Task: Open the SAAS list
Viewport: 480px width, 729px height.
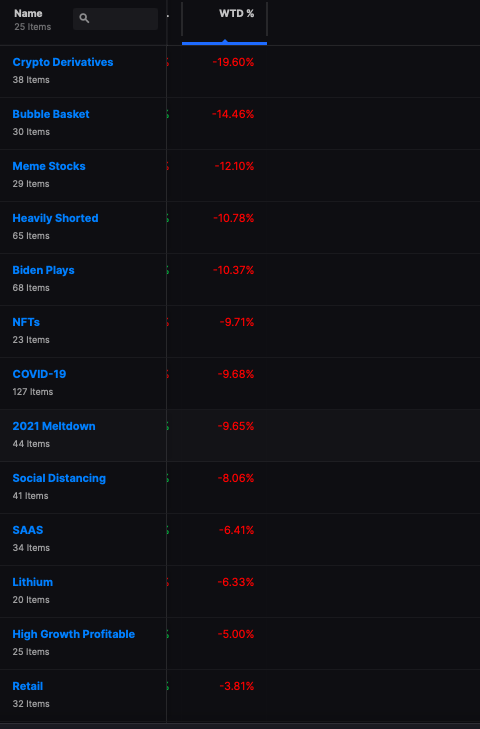Action: point(27,530)
